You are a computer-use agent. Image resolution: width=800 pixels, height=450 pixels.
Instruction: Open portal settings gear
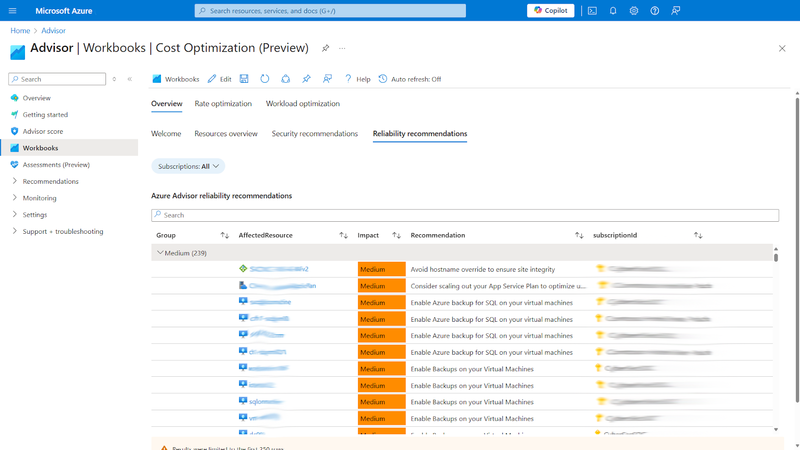[x=634, y=11]
